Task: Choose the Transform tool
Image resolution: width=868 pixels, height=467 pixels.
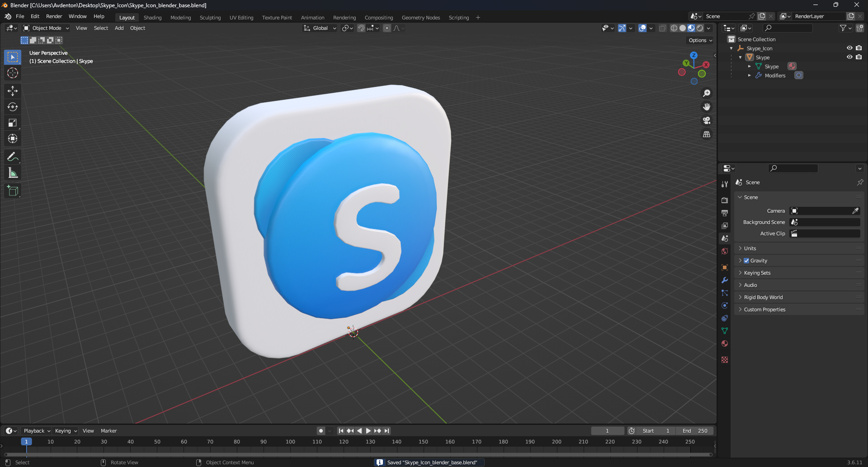Action: click(x=13, y=138)
